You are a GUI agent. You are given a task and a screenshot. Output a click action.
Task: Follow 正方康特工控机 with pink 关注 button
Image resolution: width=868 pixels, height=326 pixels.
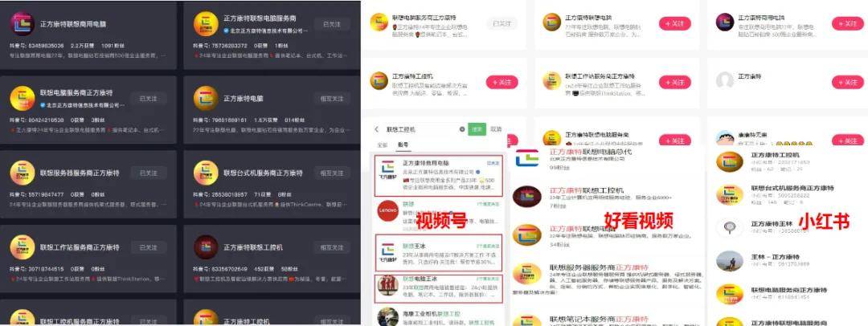coord(502,82)
